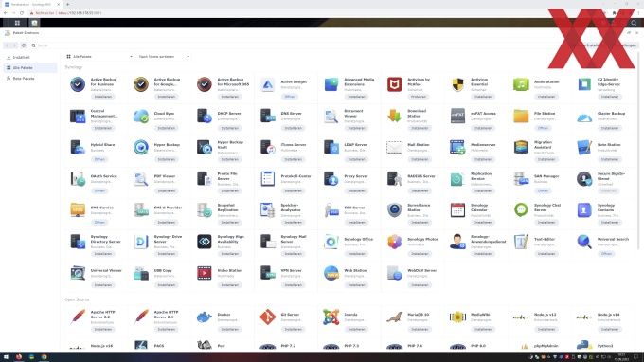Open the MariaDB 10 seal icon
644x362 pixels.
[394, 317]
